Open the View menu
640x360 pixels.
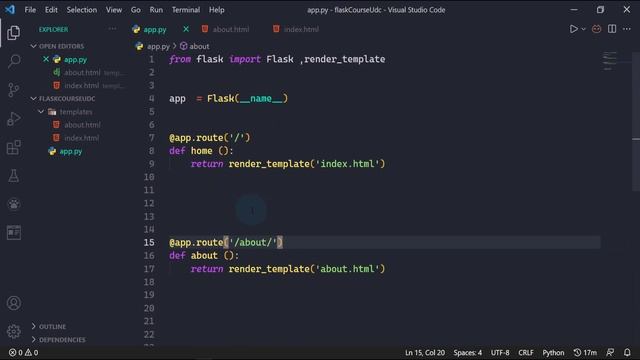(114, 9)
